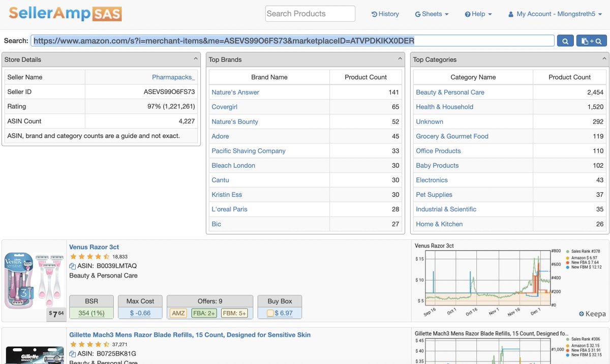The height and width of the screenshot is (364, 610).
Task: Copy ASIN B0725BK81G with the copy icon
Action: (72, 354)
